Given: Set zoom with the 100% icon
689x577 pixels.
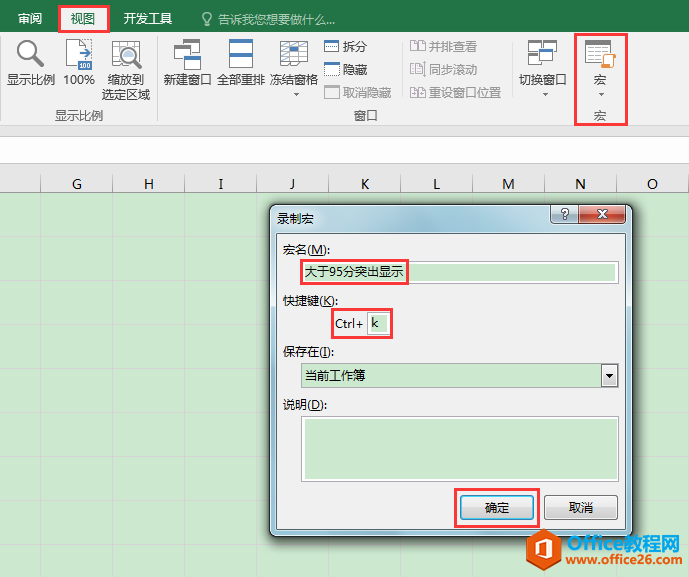Looking at the screenshot, I should [x=79, y=54].
